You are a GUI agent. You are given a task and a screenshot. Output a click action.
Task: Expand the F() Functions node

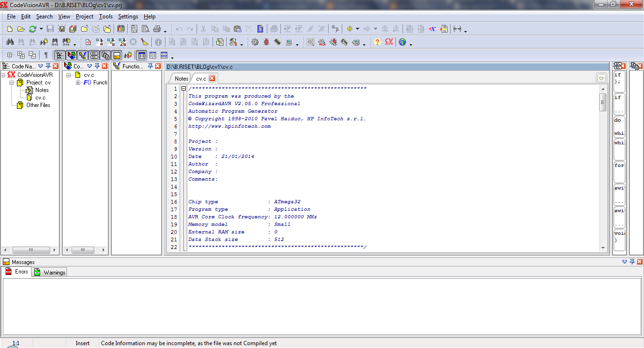78,83
